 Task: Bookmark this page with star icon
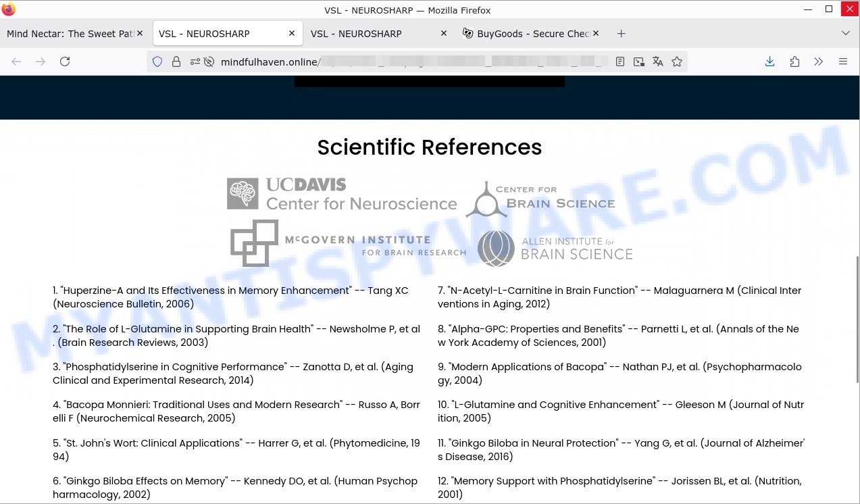coord(677,61)
